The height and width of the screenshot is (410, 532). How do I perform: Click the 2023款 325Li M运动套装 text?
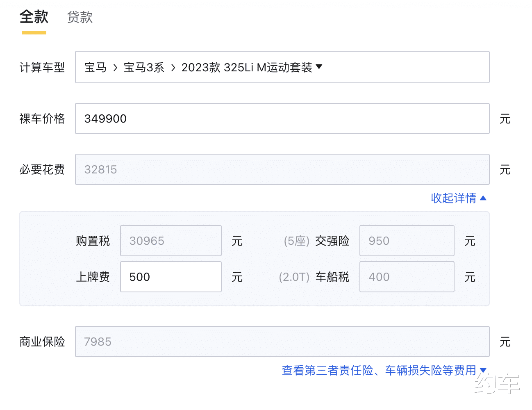click(x=247, y=67)
